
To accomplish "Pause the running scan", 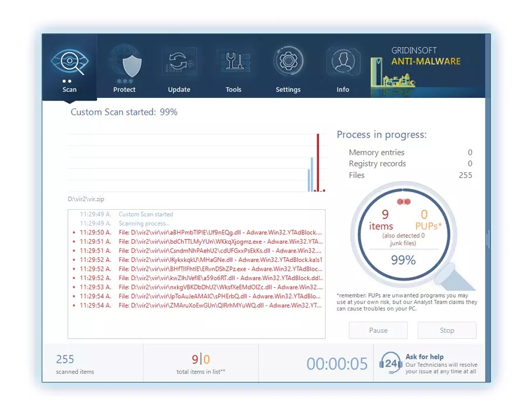I will pos(378,330).
